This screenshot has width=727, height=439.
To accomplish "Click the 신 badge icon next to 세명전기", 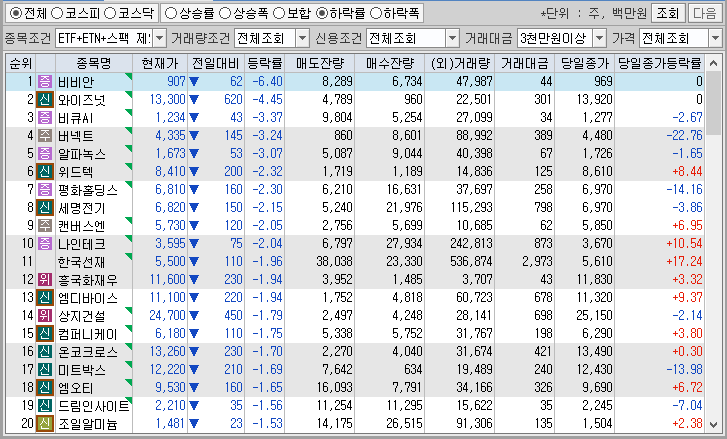I will [x=45, y=208].
